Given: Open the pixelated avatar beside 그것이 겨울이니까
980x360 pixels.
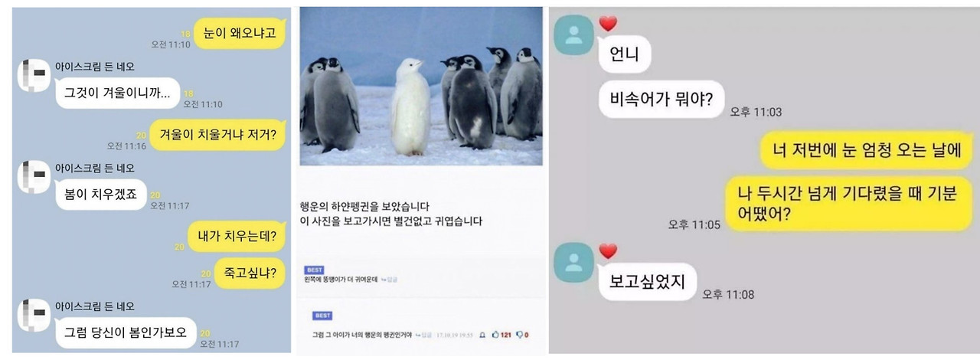Looking at the screenshot, I should point(34,75).
